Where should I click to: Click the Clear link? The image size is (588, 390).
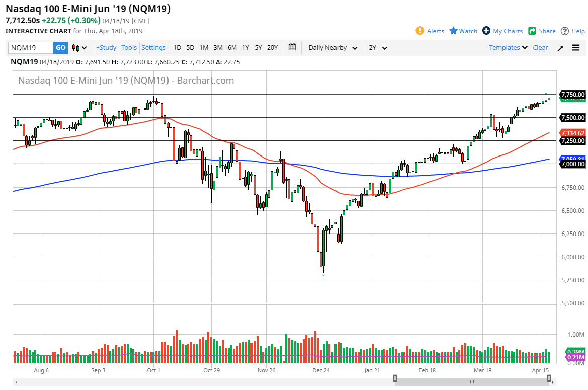pyautogui.click(x=540, y=47)
